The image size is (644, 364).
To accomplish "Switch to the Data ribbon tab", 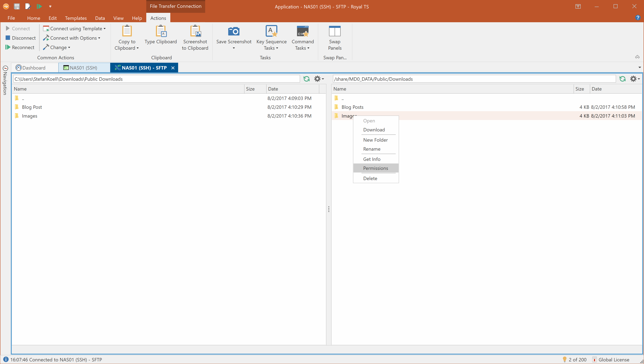I will 100,18.
